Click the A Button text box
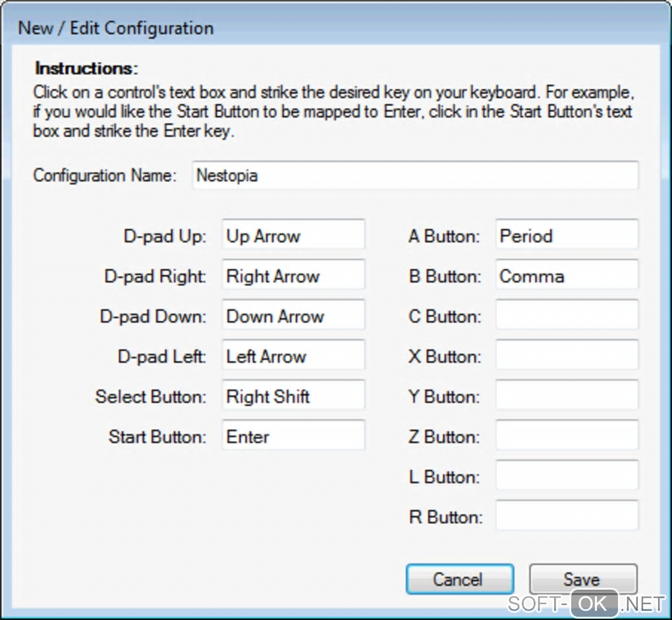Screen dimensions: 672x620 click(567, 237)
